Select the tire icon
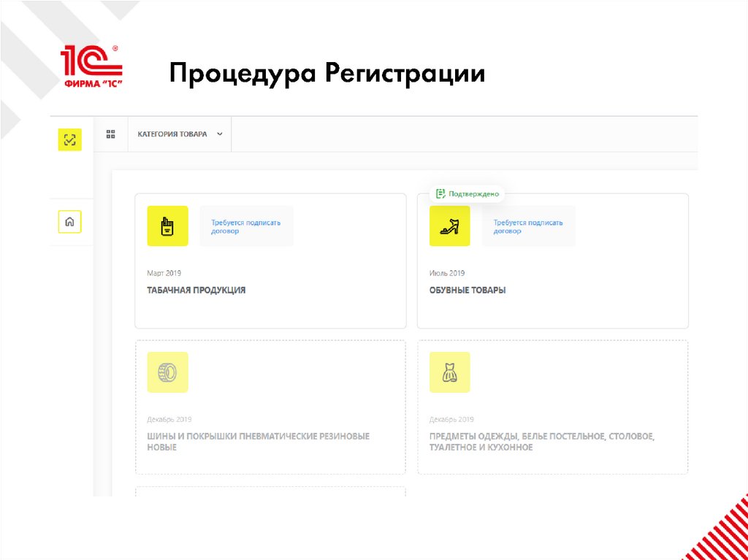748x560 pixels. point(167,372)
